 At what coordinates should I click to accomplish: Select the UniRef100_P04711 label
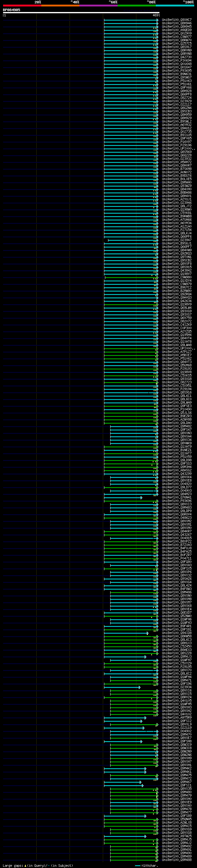177,558
